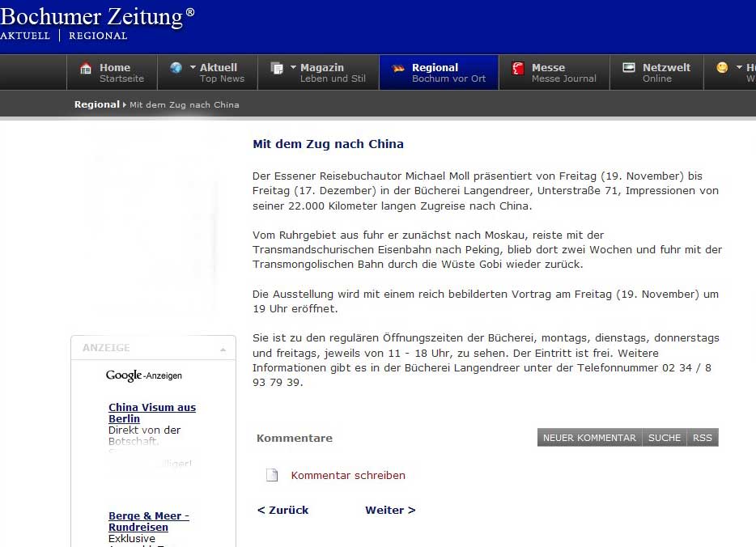
Task: Click the document icon beside Kommentar schreiben
Action: (x=273, y=475)
